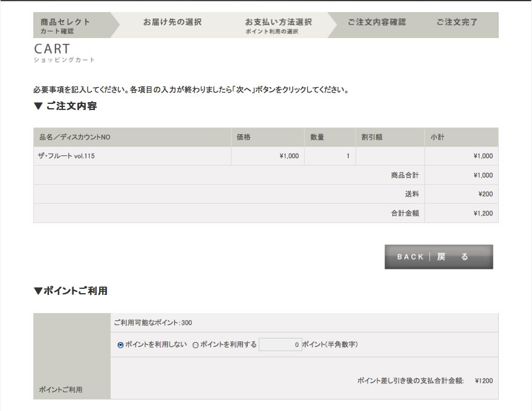This screenshot has width=532, height=411.
Task: Collapse the ▼ ご注文内容 section triangle
Action: tap(39, 106)
